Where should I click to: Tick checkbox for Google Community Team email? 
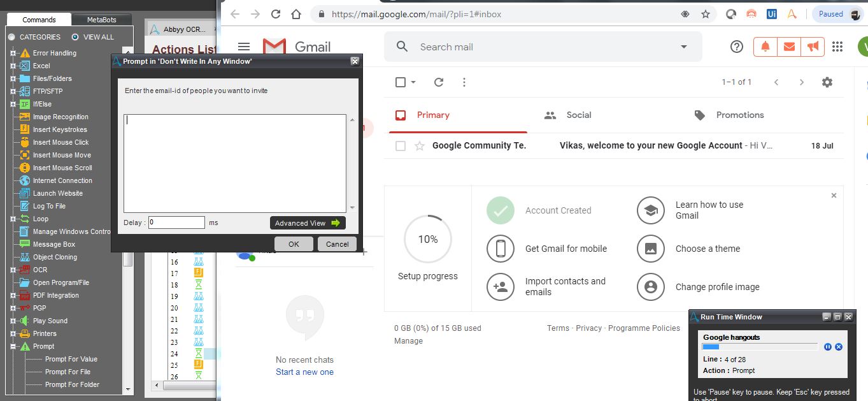[x=401, y=146]
